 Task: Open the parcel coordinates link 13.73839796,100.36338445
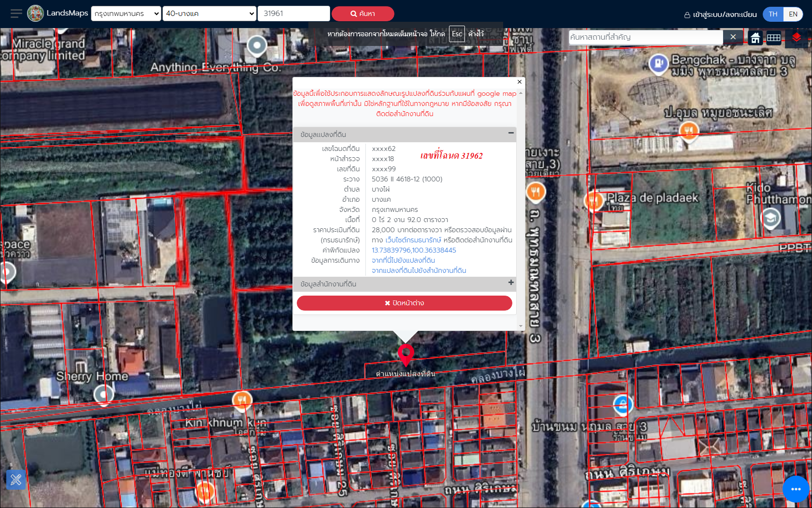(x=414, y=250)
